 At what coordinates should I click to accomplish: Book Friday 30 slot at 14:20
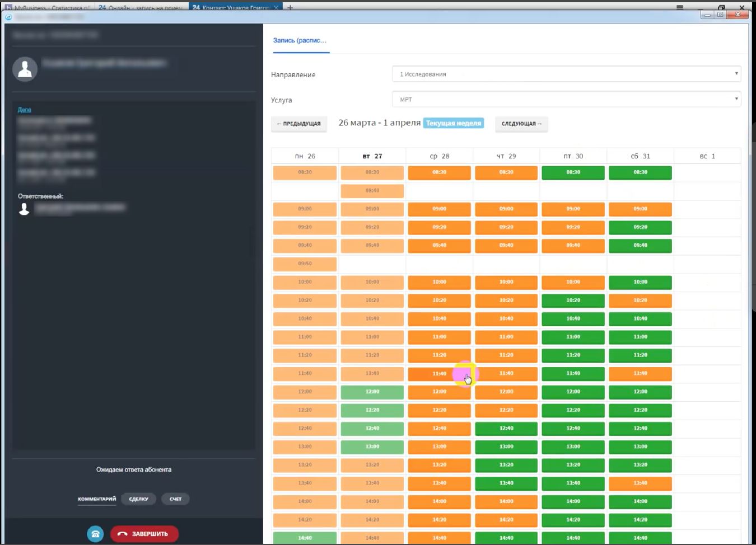pos(573,520)
